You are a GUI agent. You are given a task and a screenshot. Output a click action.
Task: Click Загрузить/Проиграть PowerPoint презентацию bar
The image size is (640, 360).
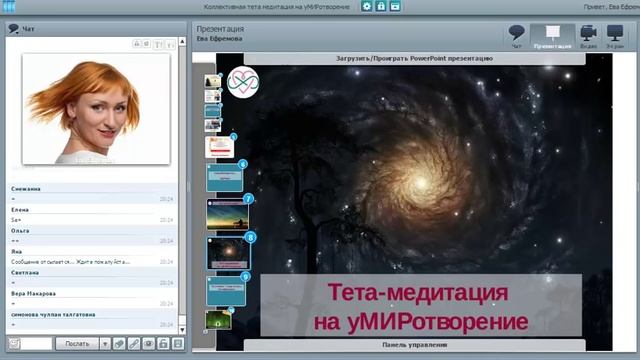point(414,58)
